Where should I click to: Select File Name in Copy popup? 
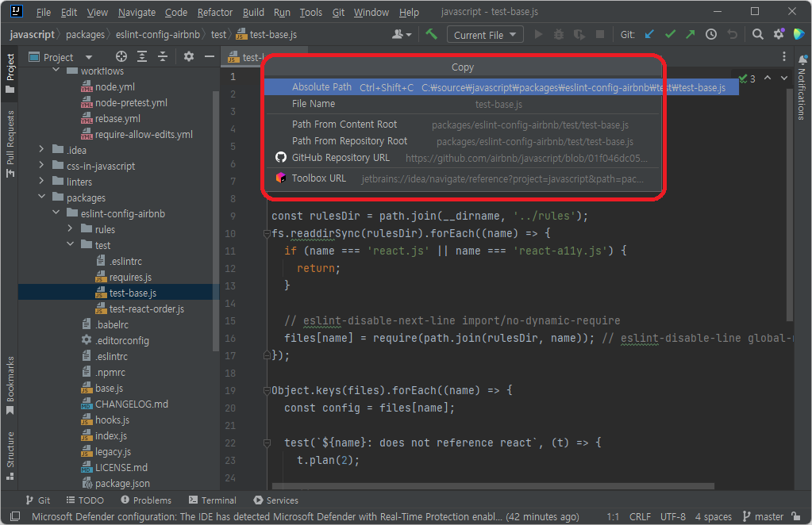click(x=463, y=104)
